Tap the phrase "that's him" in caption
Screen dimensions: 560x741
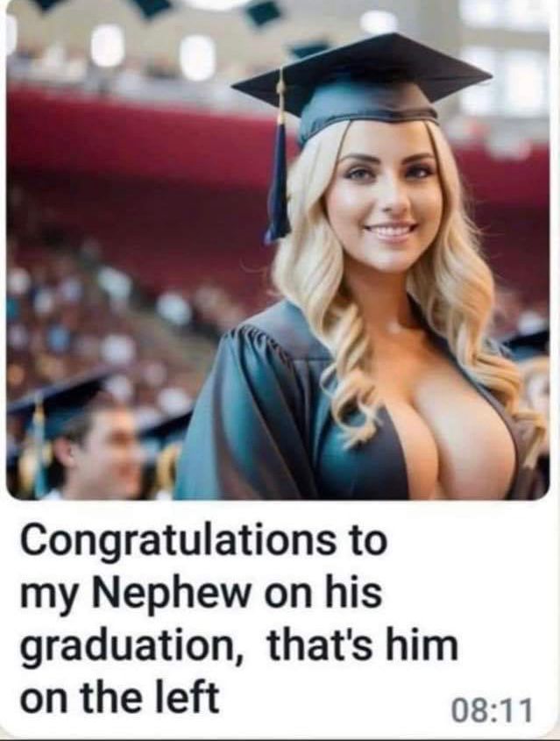(x=362, y=645)
